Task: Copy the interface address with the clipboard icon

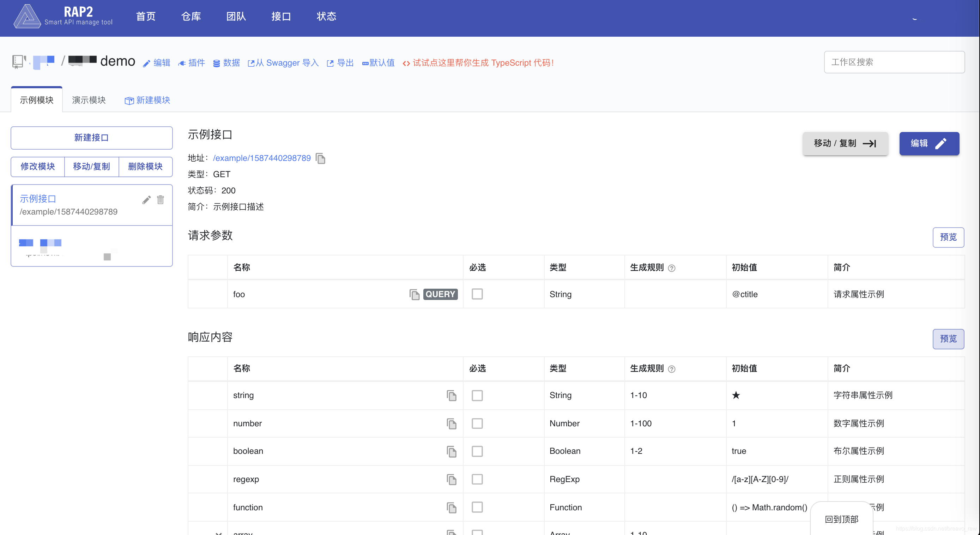Action: tap(320, 158)
